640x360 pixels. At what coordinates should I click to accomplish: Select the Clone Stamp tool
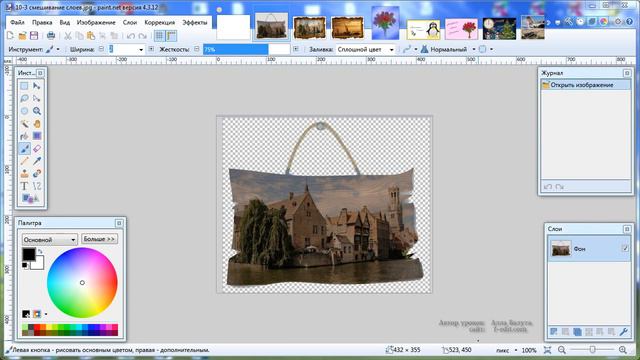tap(24, 173)
